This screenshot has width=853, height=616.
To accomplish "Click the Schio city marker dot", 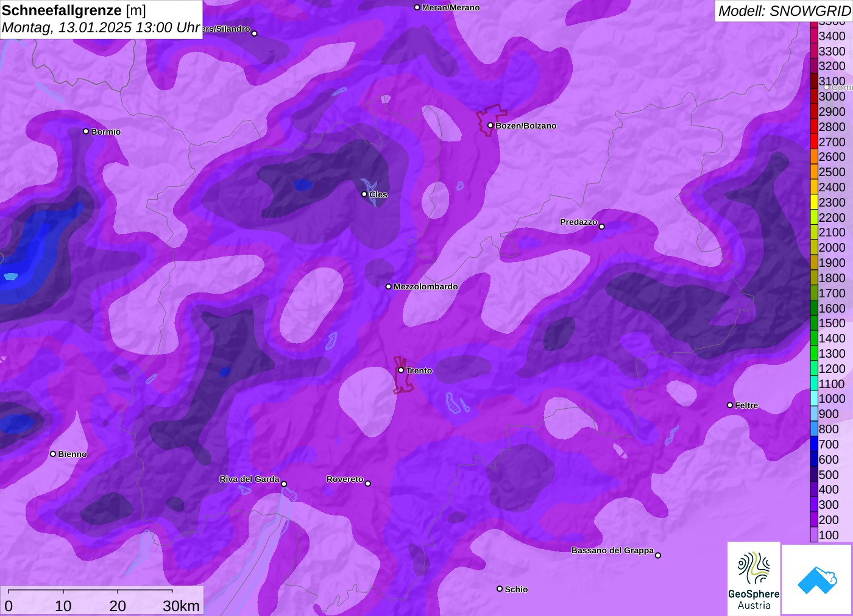I will click(500, 589).
